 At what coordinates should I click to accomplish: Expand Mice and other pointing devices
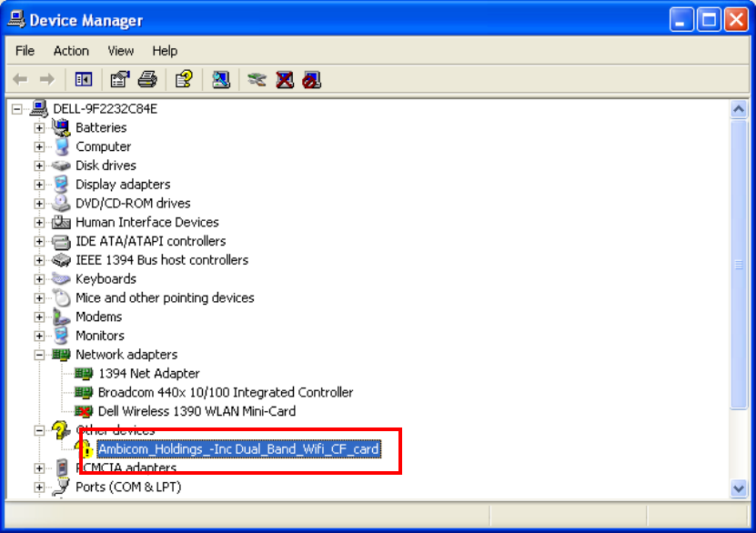[39, 297]
